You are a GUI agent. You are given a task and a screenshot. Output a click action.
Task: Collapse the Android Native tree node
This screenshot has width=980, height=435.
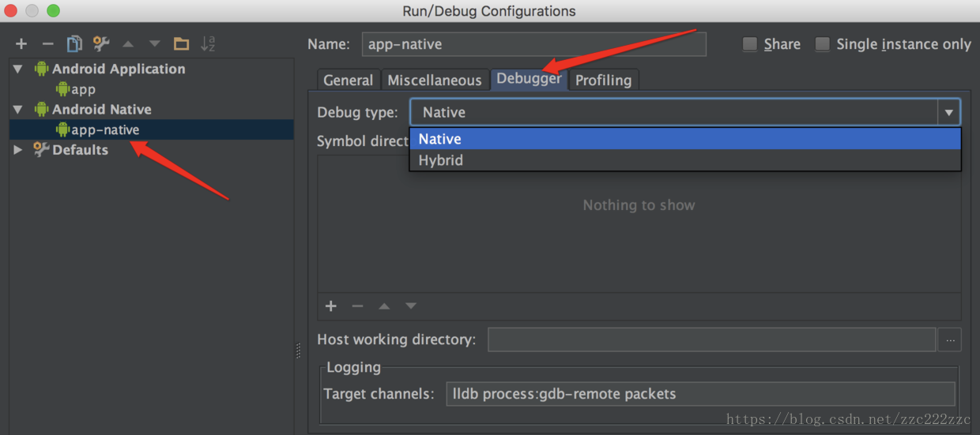pos(18,110)
